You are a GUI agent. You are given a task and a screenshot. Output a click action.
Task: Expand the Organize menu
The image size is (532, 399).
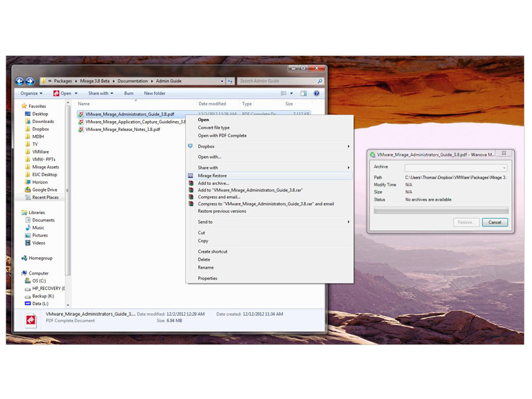31,93
